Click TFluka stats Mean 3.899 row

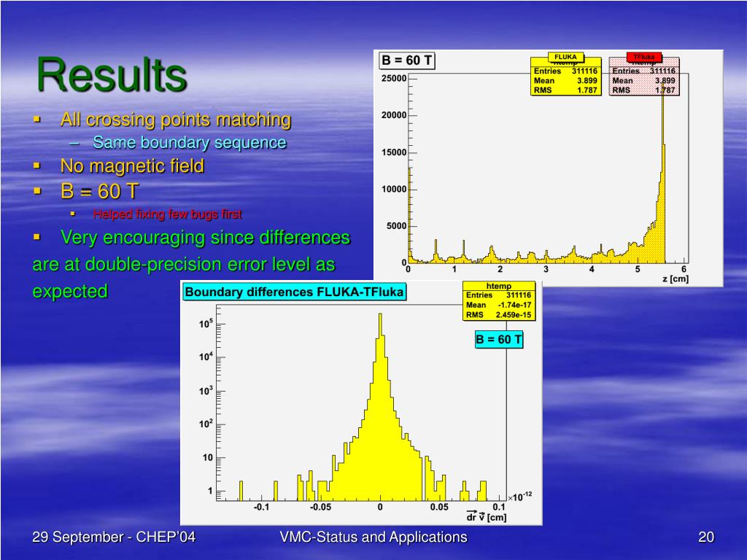(643, 80)
